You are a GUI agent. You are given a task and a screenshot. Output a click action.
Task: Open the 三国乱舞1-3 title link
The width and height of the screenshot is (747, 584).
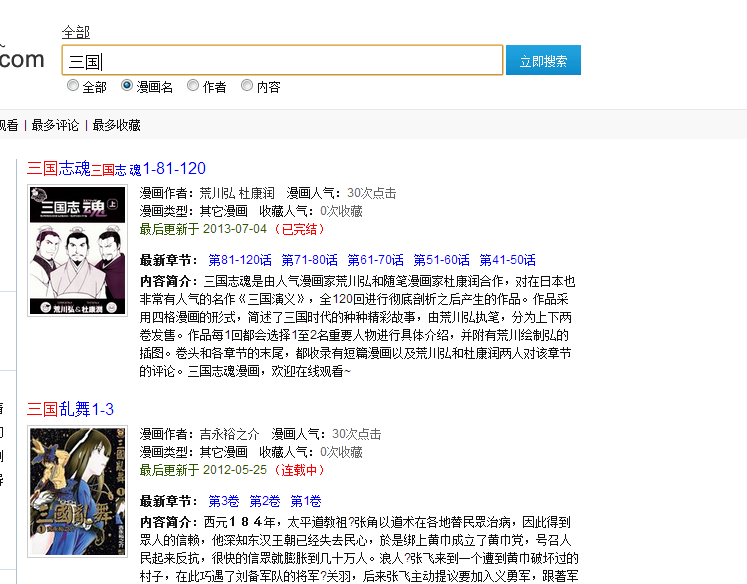(71, 409)
